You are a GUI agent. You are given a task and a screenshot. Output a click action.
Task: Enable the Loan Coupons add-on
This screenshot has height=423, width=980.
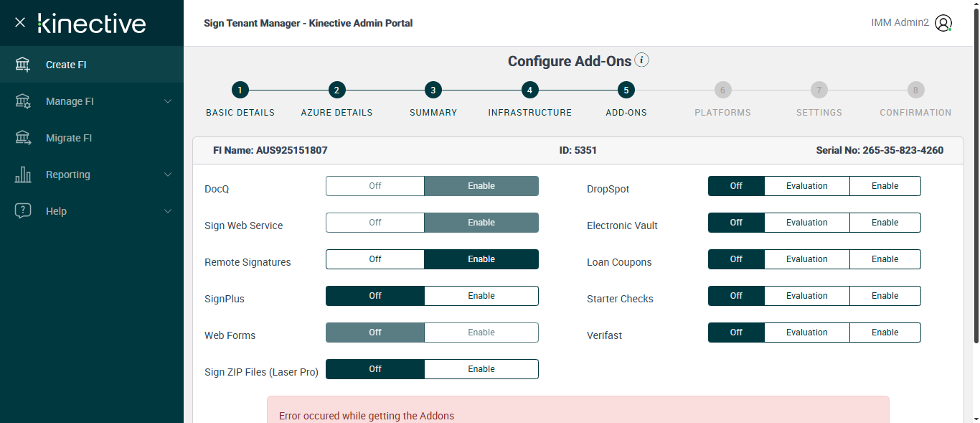[x=885, y=259]
